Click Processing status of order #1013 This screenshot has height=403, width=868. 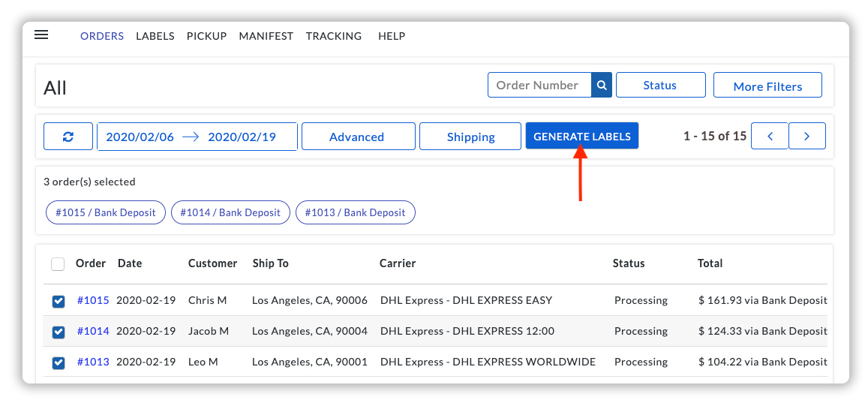641,362
